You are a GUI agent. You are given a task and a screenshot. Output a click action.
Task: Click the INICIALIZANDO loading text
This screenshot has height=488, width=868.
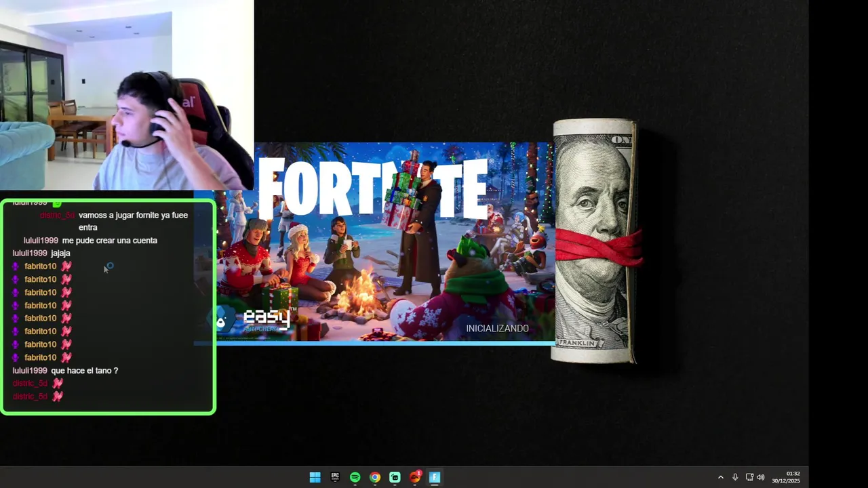[497, 328]
